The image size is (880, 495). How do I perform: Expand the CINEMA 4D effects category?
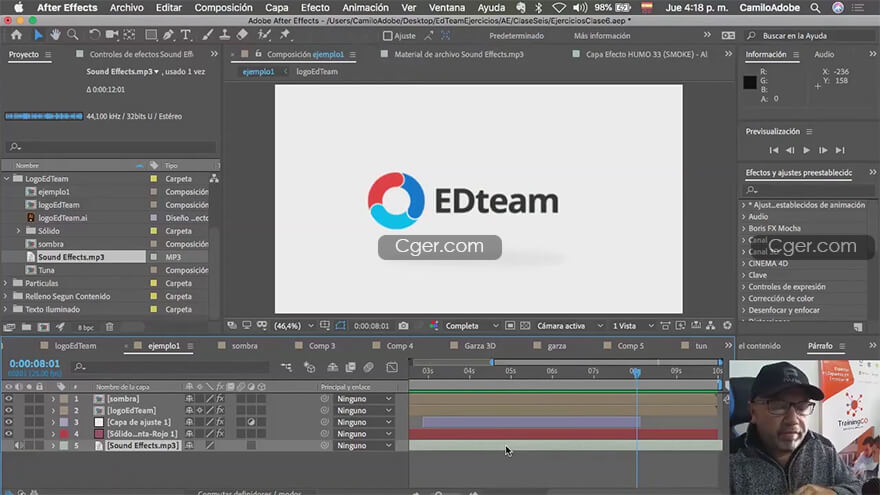click(x=744, y=263)
